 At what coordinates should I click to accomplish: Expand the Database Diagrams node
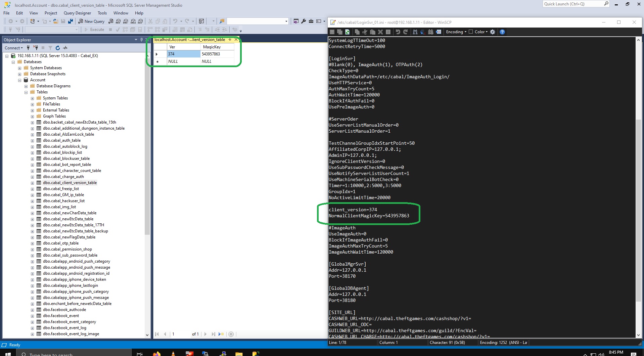pos(26,86)
